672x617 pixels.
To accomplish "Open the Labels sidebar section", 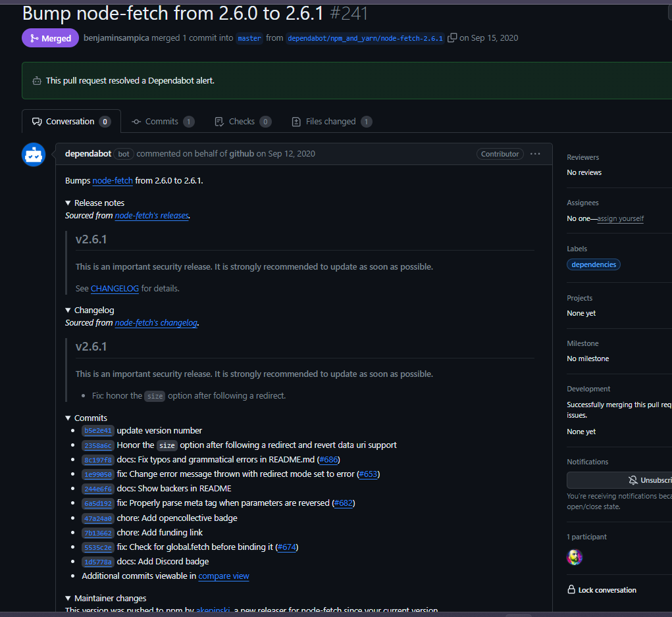I will tap(577, 249).
